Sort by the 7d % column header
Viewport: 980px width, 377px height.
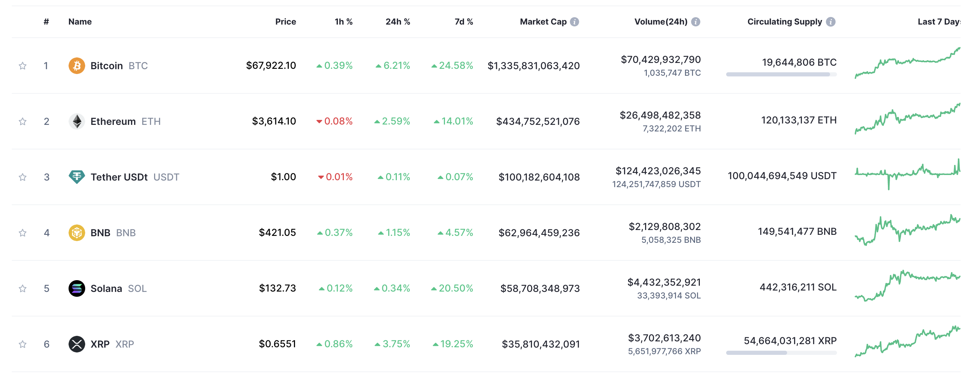pyautogui.click(x=463, y=22)
